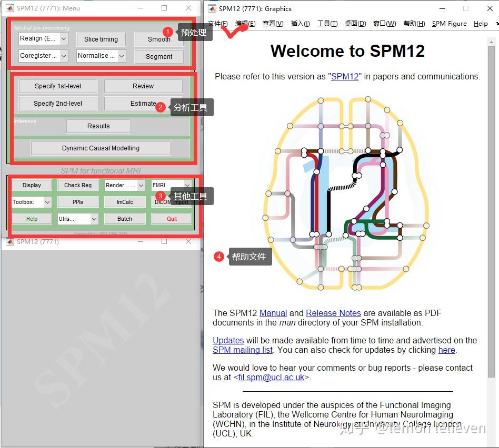Close the SPM12 (7771) lower window

point(188,242)
